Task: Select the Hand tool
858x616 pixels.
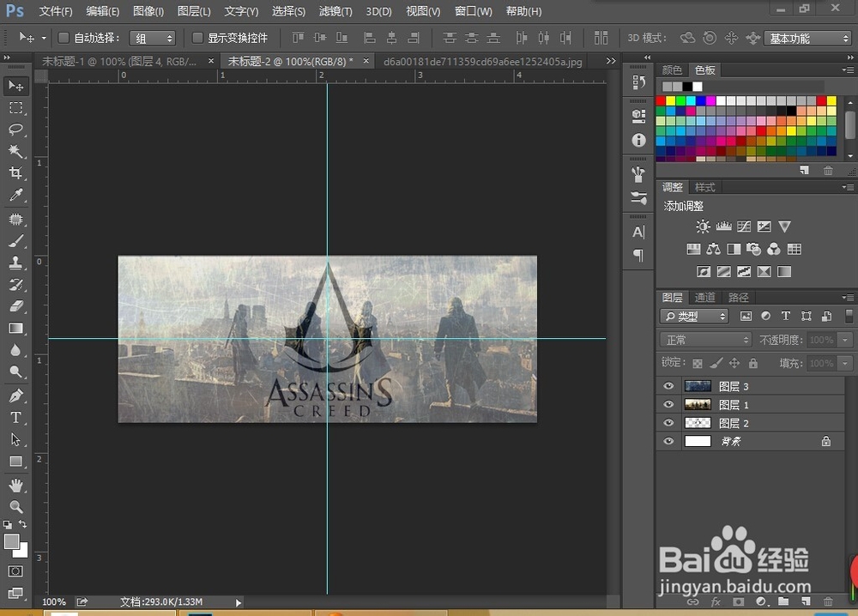Action: [x=15, y=486]
